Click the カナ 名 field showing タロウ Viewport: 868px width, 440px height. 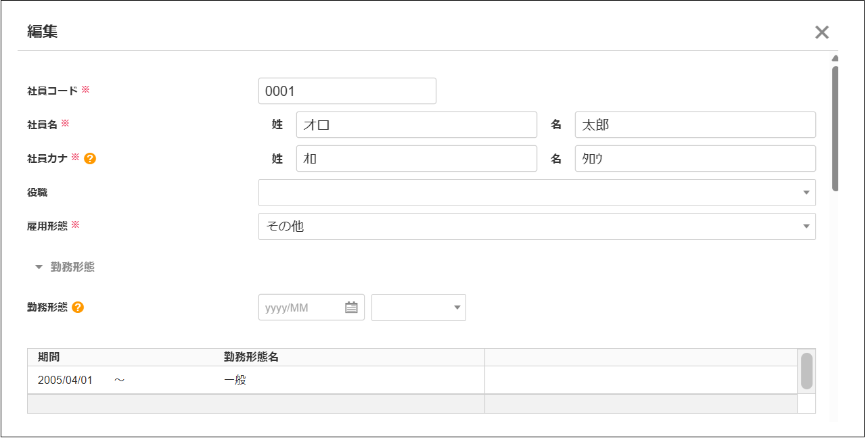tap(695, 158)
